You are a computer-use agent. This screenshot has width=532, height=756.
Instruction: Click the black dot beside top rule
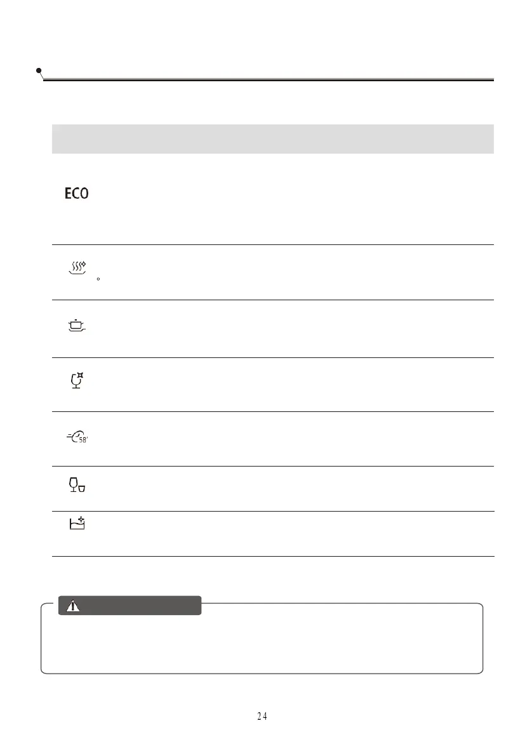[39, 70]
